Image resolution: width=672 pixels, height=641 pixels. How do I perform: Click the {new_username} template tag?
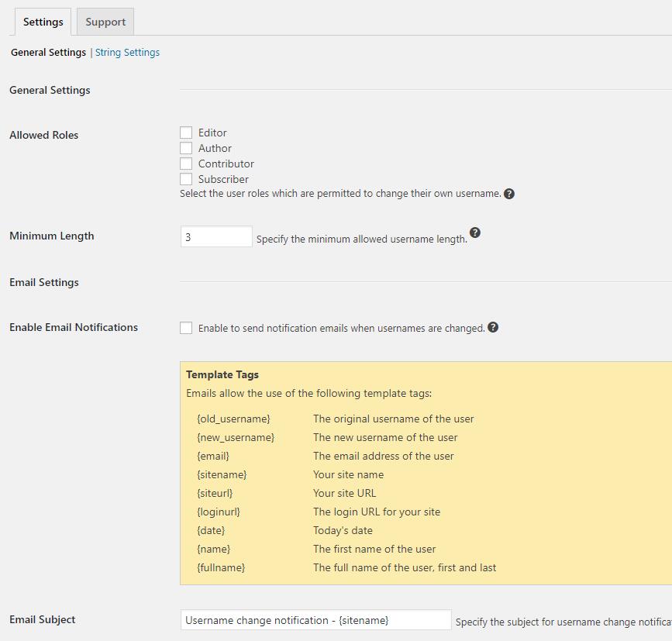(236, 437)
